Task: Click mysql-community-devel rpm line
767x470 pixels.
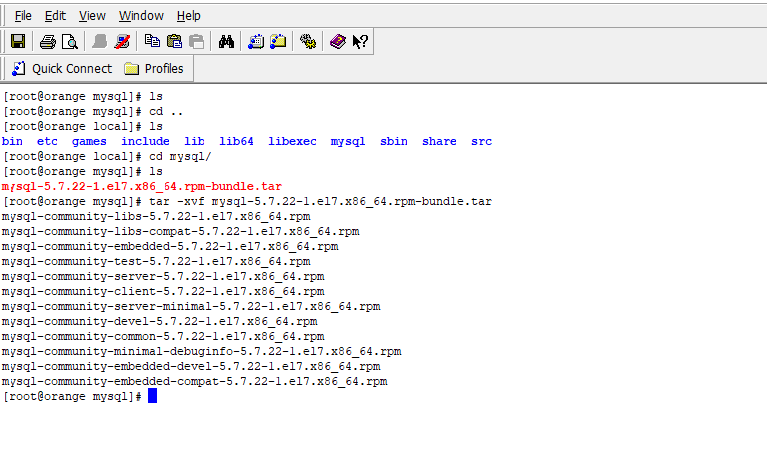Action: point(159,321)
